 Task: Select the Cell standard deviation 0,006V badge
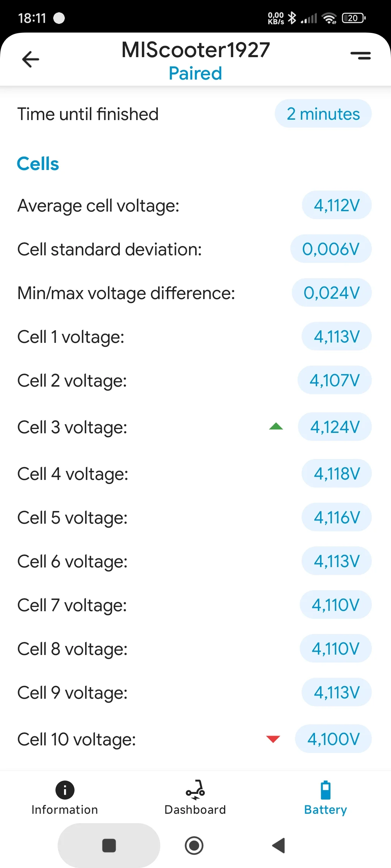pos(331,249)
